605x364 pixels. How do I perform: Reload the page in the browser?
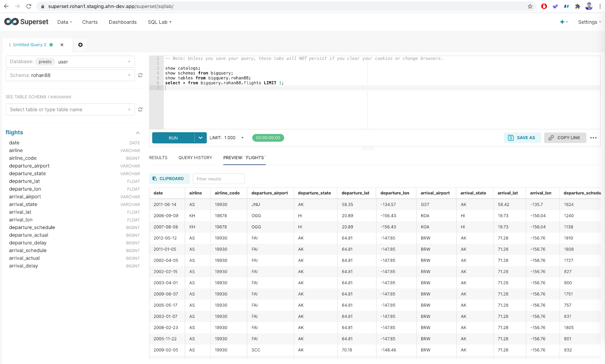(x=29, y=6)
